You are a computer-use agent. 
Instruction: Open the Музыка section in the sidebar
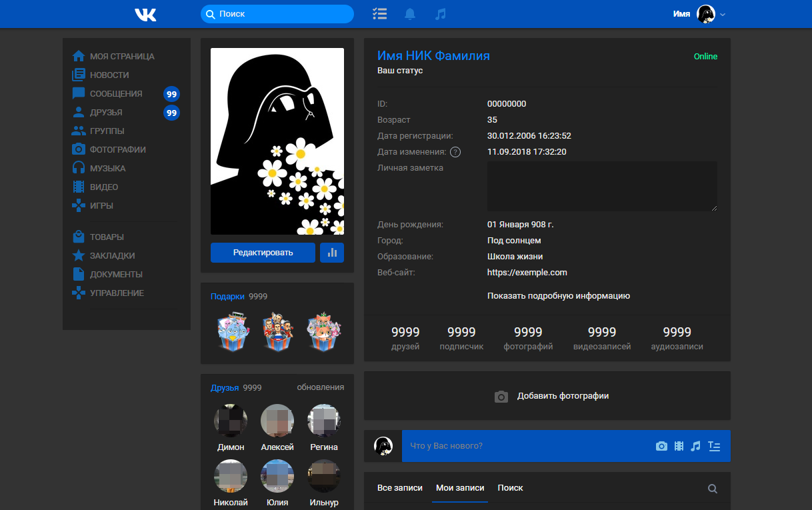(x=107, y=168)
